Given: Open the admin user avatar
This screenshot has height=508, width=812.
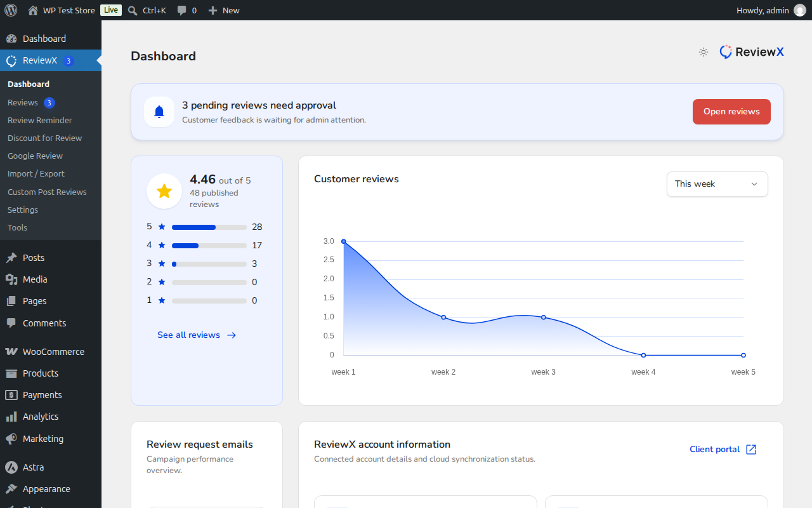Looking at the screenshot, I should pos(799,10).
